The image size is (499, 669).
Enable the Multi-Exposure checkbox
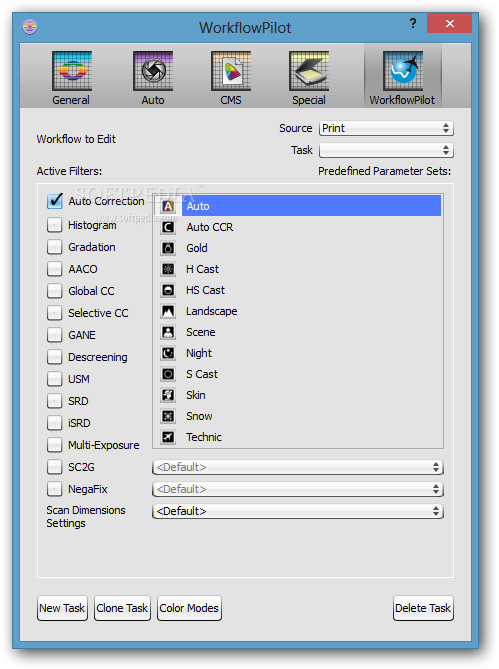point(55,445)
